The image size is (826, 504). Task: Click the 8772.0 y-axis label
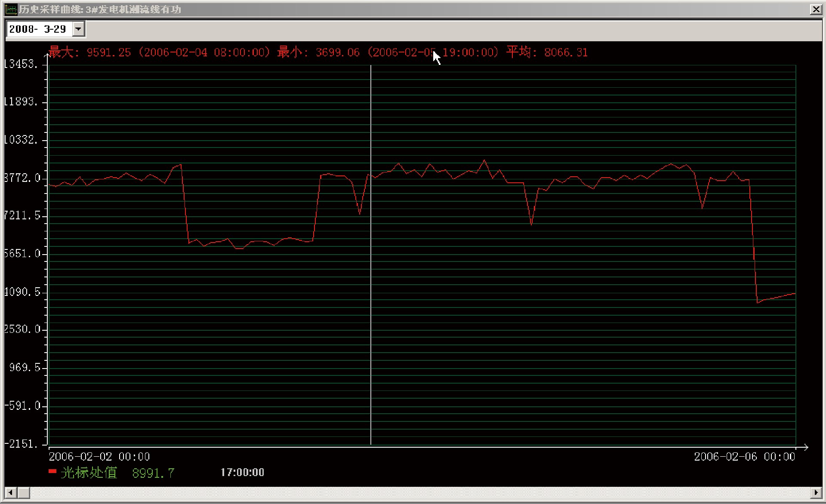[x=22, y=178]
